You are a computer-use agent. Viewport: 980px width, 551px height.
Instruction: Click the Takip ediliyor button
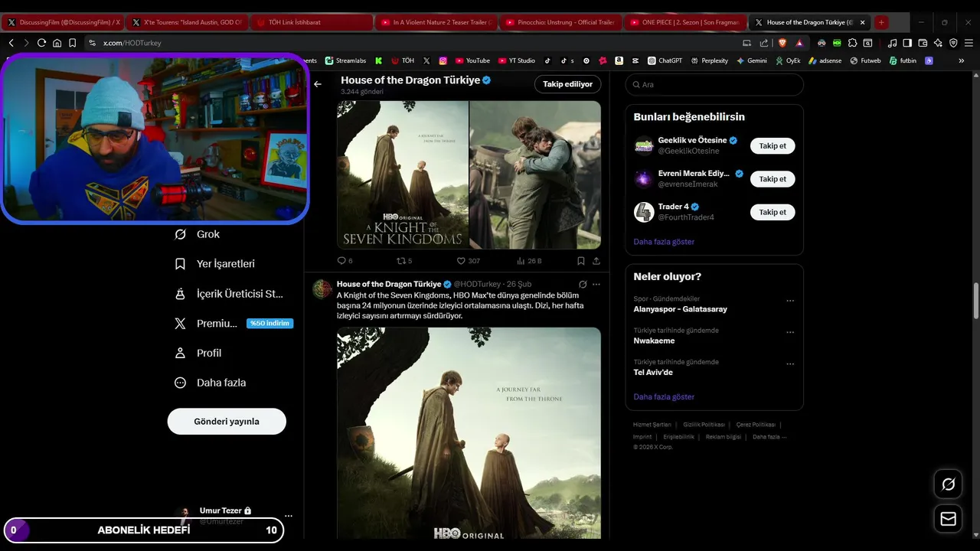pos(567,84)
